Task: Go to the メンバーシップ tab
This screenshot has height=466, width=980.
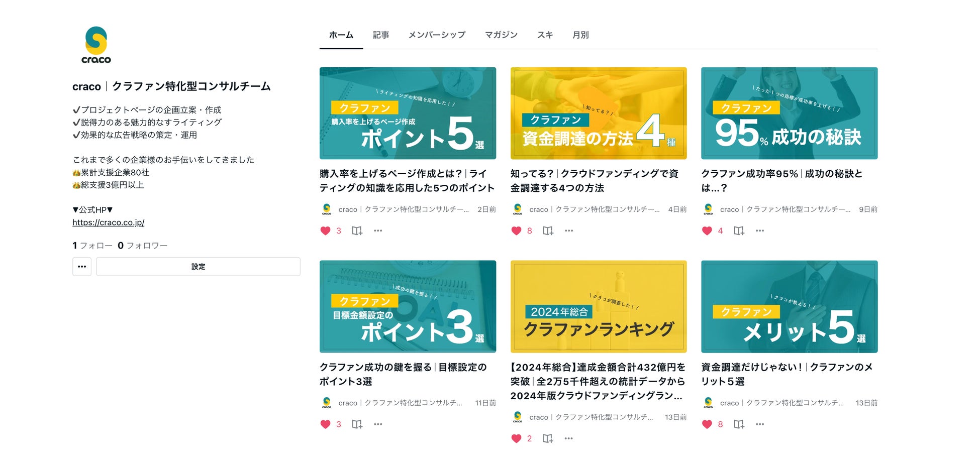Action: (437, 35)
